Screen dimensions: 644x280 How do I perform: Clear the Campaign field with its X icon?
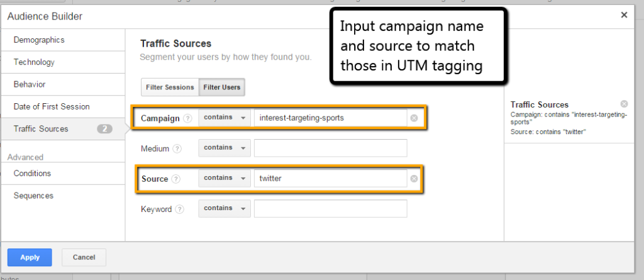pos(414,118)
